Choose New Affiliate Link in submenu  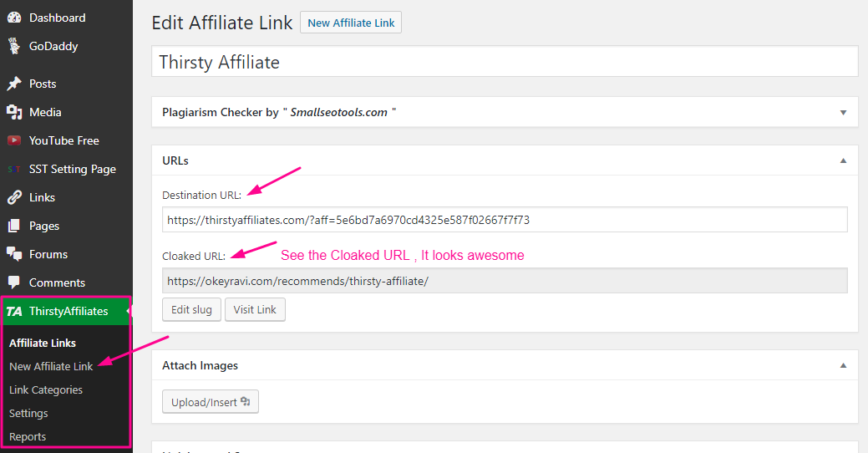(x=51, y=367)
